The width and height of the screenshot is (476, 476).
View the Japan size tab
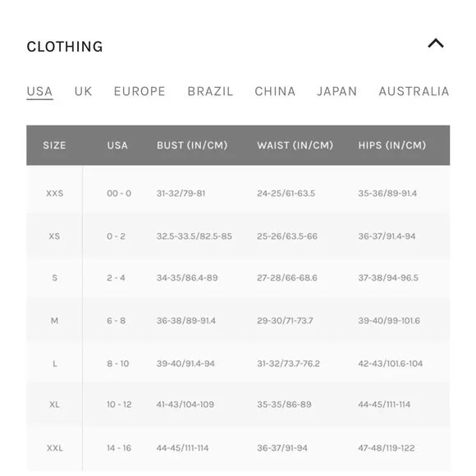point(337,91)
